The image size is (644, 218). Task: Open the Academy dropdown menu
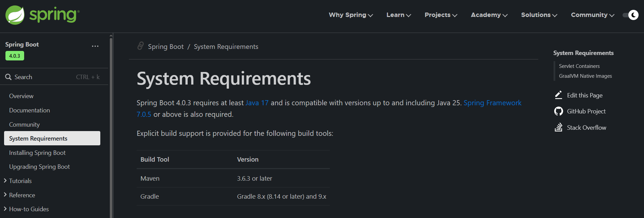(489, 15)
